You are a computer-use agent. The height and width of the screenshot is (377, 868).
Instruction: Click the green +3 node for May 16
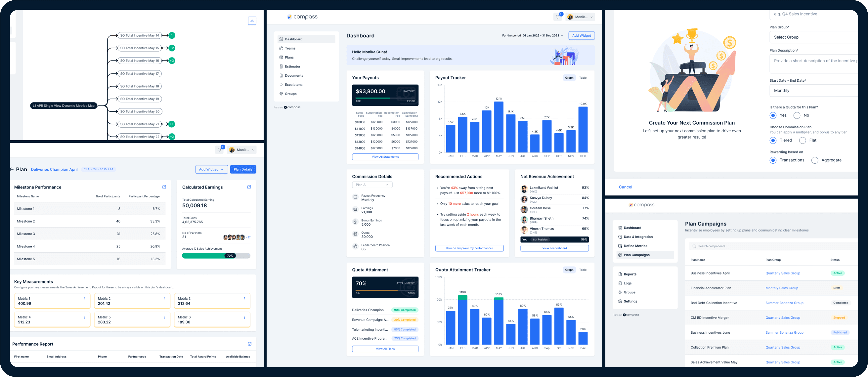pyautogui.click(x=172, y=61)
